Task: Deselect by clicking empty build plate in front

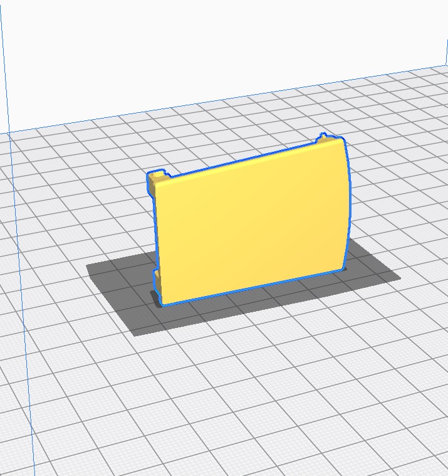Action: (x=251, y=401)
